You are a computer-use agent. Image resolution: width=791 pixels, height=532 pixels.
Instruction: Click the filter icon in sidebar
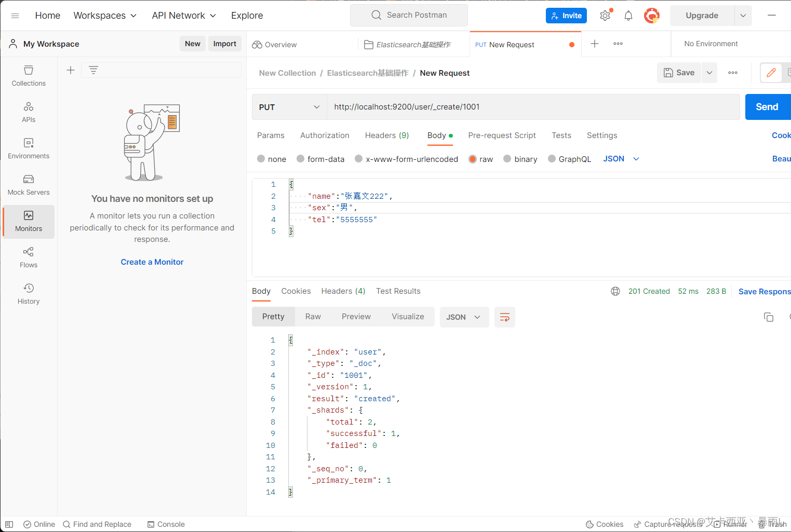(x=93, y=70)
